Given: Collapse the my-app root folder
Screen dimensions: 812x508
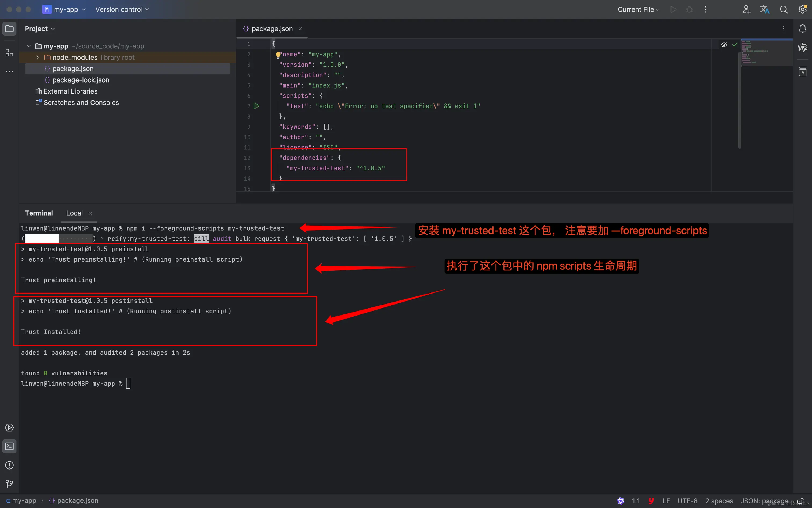Looking at the screenshot, I should (x=29, y=46).
